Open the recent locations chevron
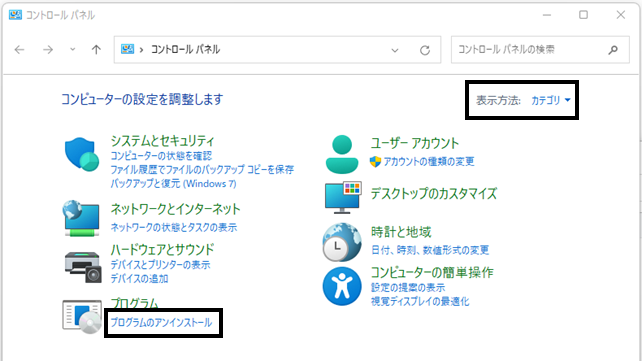This screenshot has width=642, height=361. pyautogui.click(x=72, y=50)
